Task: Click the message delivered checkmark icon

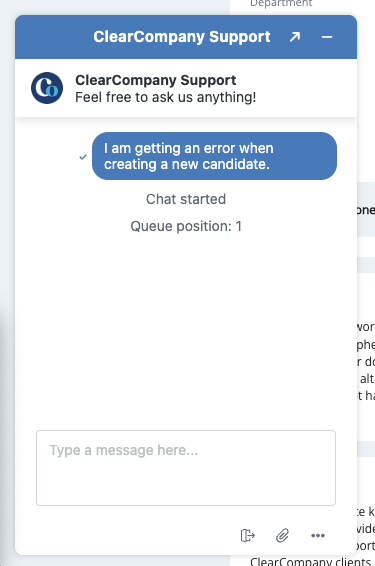Action: 83,157
